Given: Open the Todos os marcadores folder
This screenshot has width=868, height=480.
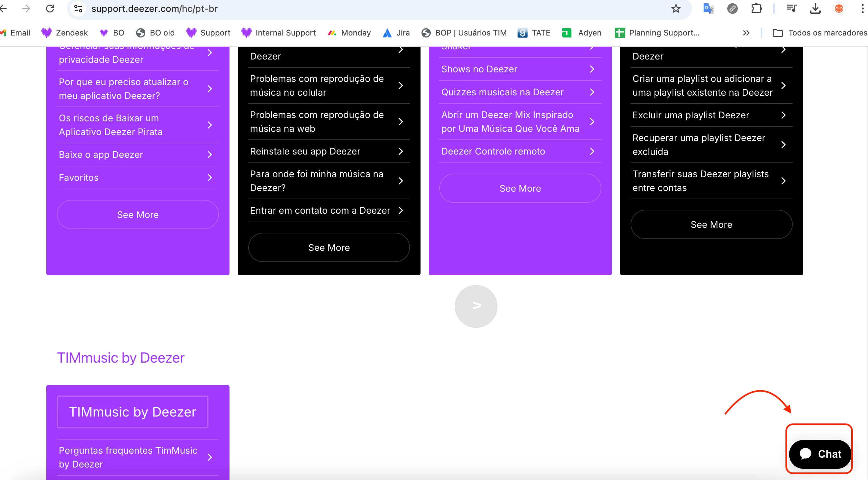Looking at the screenshot, I should [819, 33].
